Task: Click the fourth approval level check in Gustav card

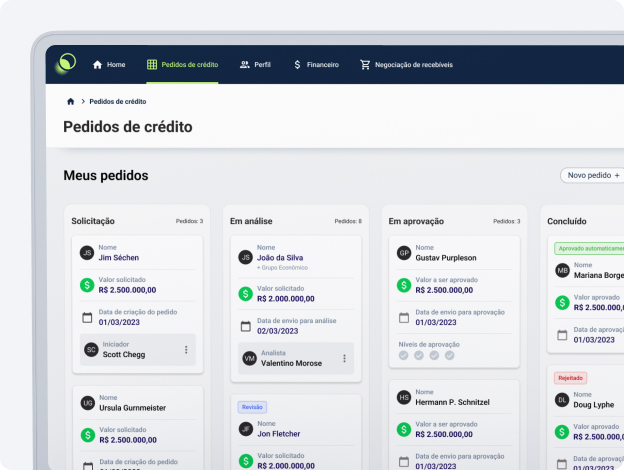Action: pos(450,355)
